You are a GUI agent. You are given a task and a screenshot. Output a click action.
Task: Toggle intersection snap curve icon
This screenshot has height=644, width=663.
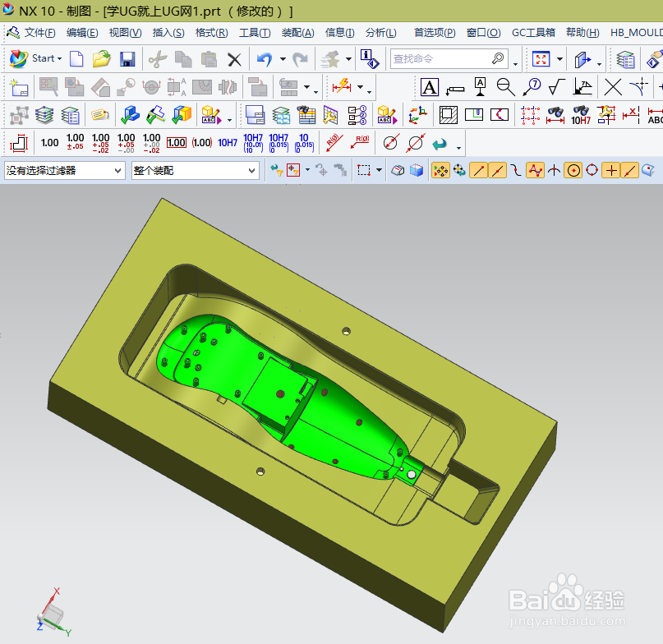click(x=554, y=170)
